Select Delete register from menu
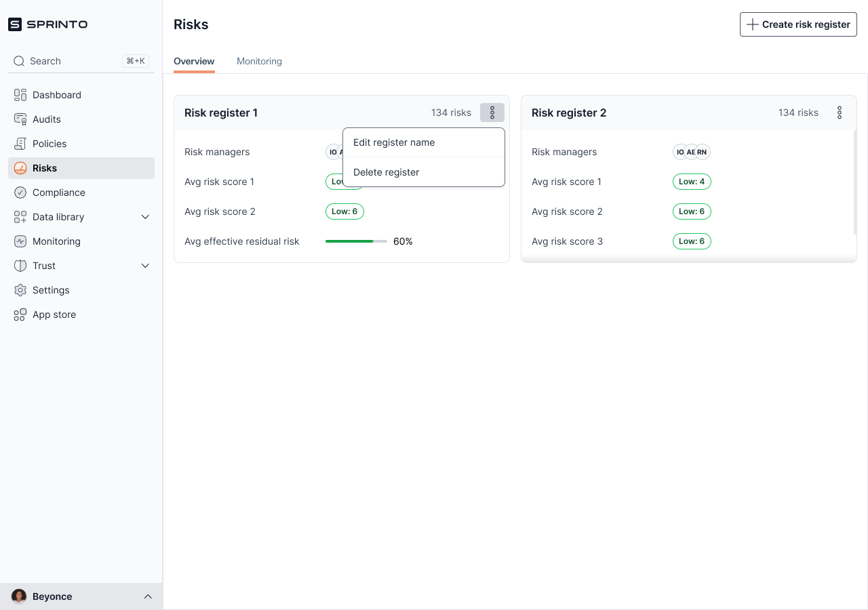Image resolution: width=868 pixels, height=610 pixels. 387,172
